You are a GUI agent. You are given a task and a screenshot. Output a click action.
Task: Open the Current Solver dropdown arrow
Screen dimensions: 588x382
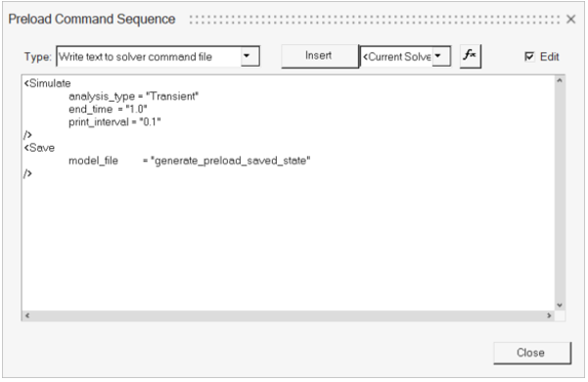tap(441, 56)
